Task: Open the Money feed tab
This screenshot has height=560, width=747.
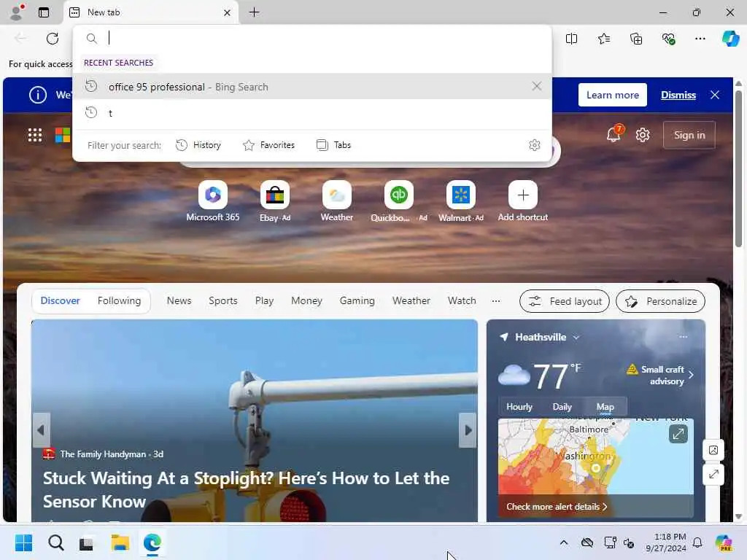Action: [307, 300]
